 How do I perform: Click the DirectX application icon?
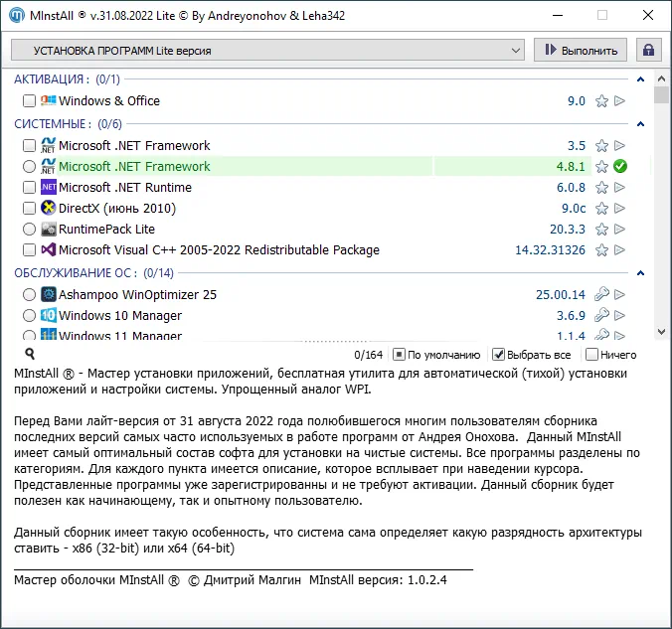(49, 208)
